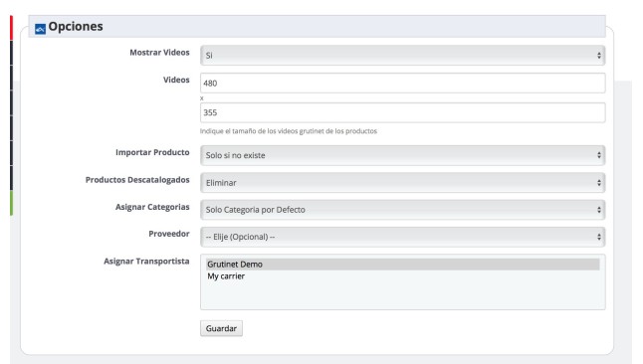Click the Videos field label
The image size is (643, 364).
pos(176,80)
